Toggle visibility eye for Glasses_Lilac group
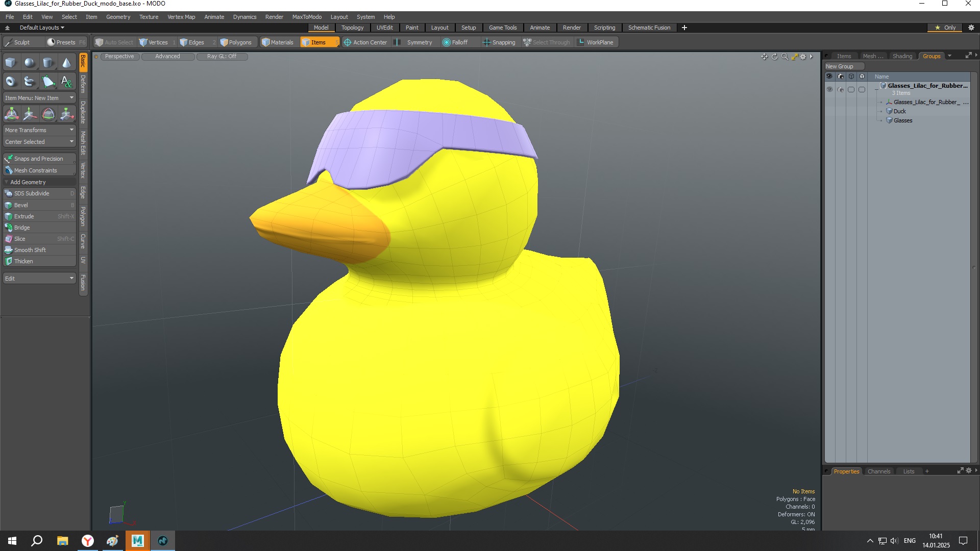The width and height of the screenshot is (980, 551). coord(829,90)
